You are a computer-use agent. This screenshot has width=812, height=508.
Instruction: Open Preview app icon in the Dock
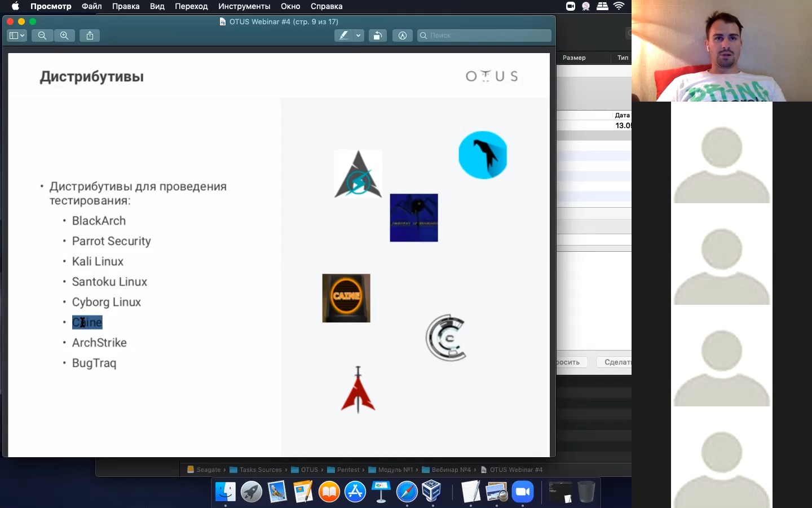497,492
